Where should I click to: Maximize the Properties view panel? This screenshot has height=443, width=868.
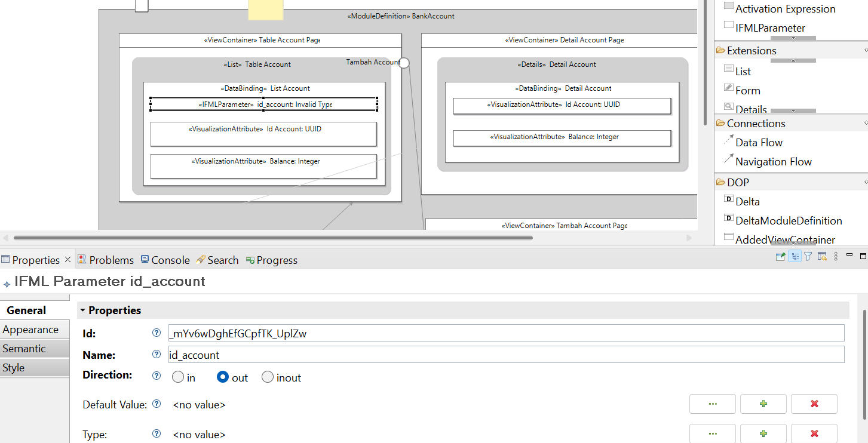(863, 256)
